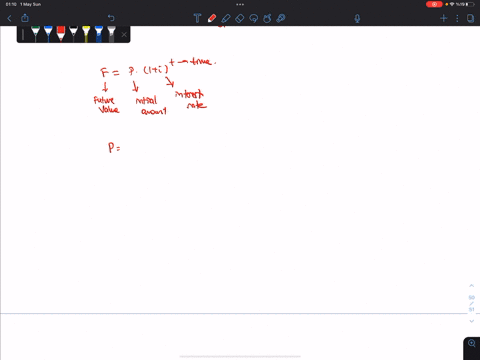Pick the yellow highlighter preset
480x360 pixels.
click(86, 34)
